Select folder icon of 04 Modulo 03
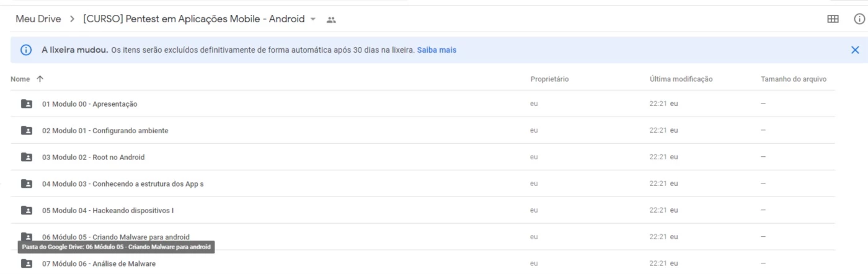868x274 pixels. coord(27,184)
